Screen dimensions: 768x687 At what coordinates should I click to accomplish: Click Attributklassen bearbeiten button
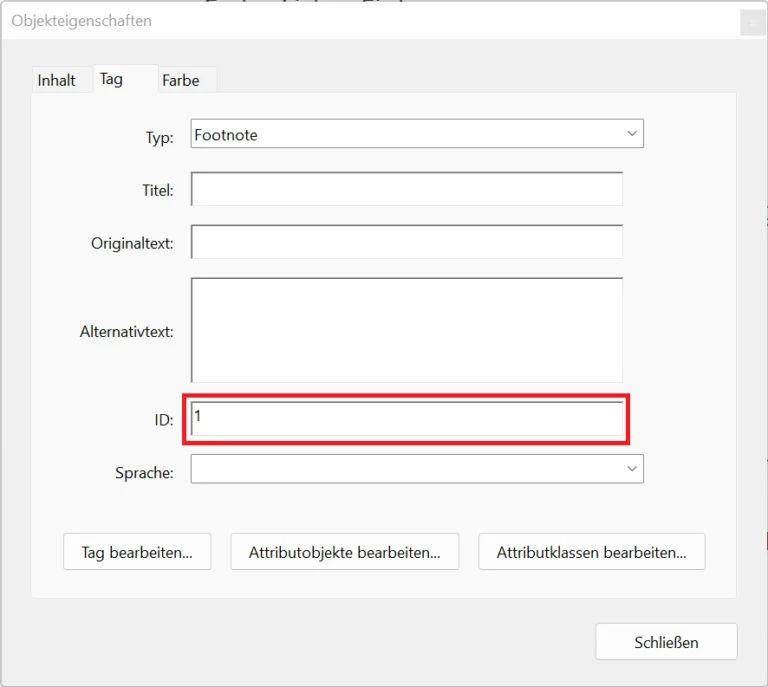(591, 551)
